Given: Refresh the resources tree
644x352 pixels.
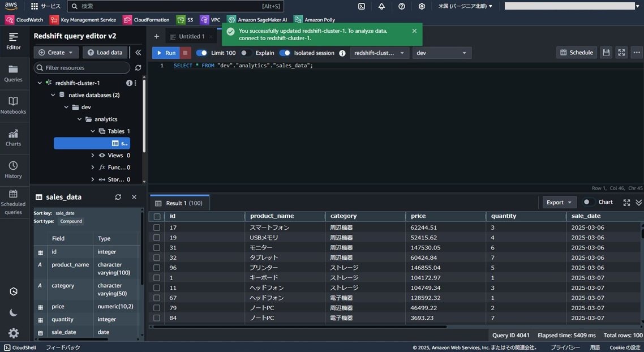Looking at the screenshot, I should (138, 67).
